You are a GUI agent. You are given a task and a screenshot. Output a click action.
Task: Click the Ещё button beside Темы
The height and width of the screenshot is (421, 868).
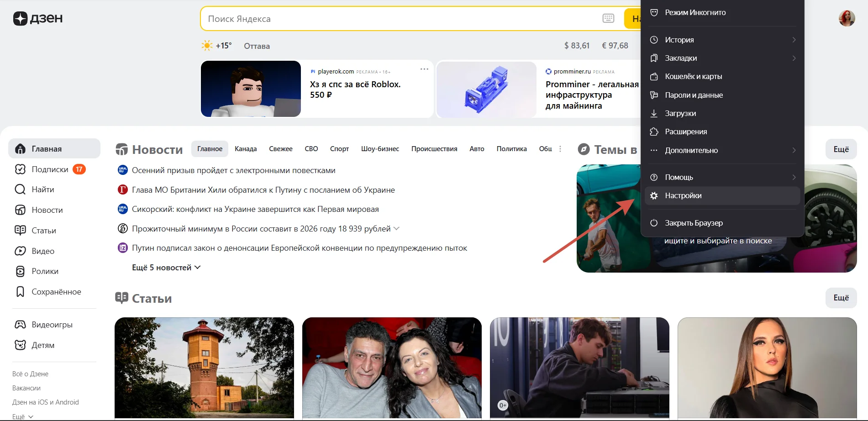pyautogui.click(x=841, y=149)
